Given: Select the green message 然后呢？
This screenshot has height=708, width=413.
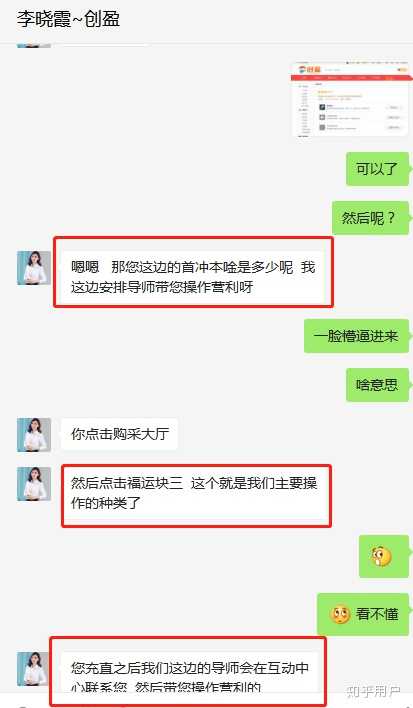Looking at the screenshot, I should pos(370,218).
